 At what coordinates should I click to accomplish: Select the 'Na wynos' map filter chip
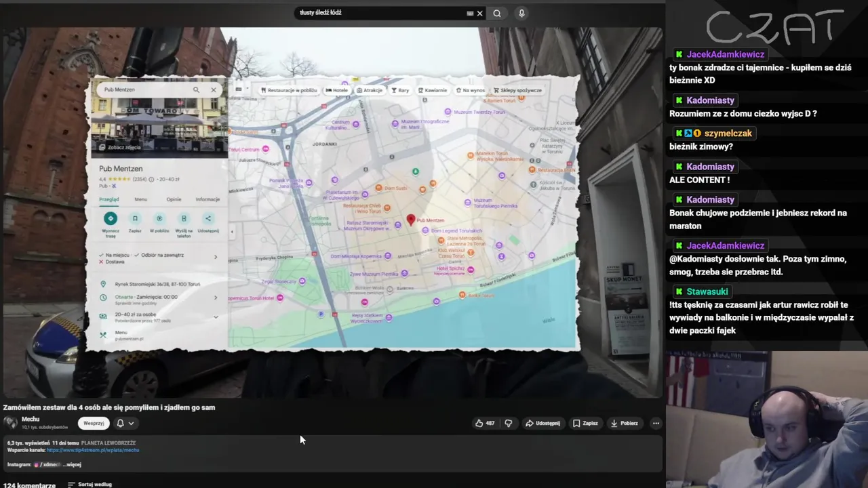tap(471, 90)
